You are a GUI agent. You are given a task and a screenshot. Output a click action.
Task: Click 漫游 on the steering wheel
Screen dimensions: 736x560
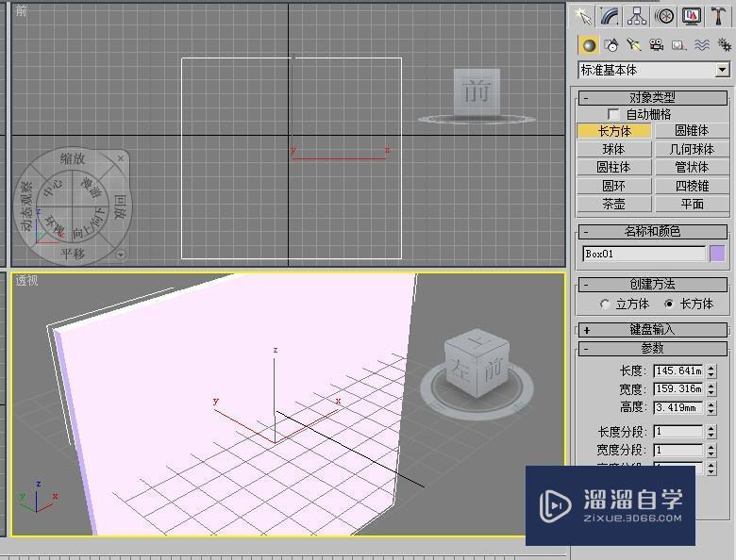coord(92,188)
